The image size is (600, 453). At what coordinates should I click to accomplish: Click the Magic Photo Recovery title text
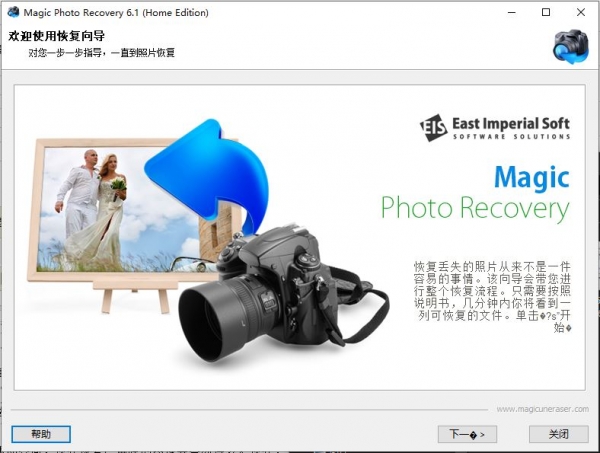[x=475, y=193]
